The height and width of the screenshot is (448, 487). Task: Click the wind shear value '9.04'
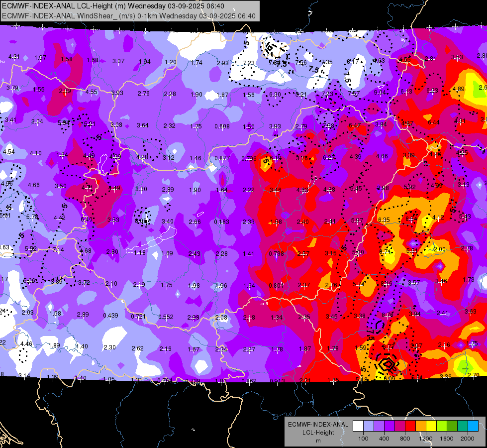point(380,92)
